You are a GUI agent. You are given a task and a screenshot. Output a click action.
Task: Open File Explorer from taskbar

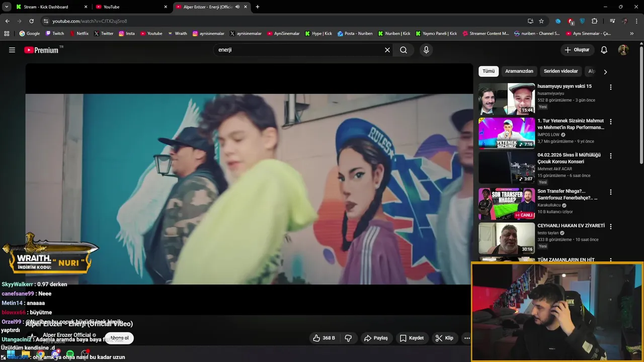(x=26, y=354)
